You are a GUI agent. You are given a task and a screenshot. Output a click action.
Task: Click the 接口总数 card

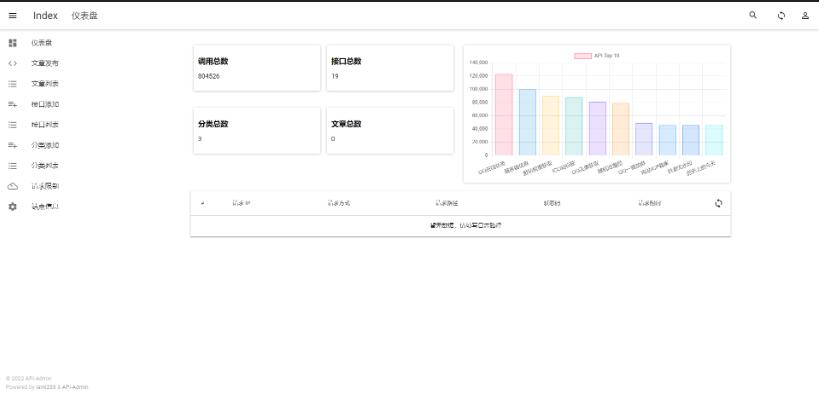tap(390, 68)
